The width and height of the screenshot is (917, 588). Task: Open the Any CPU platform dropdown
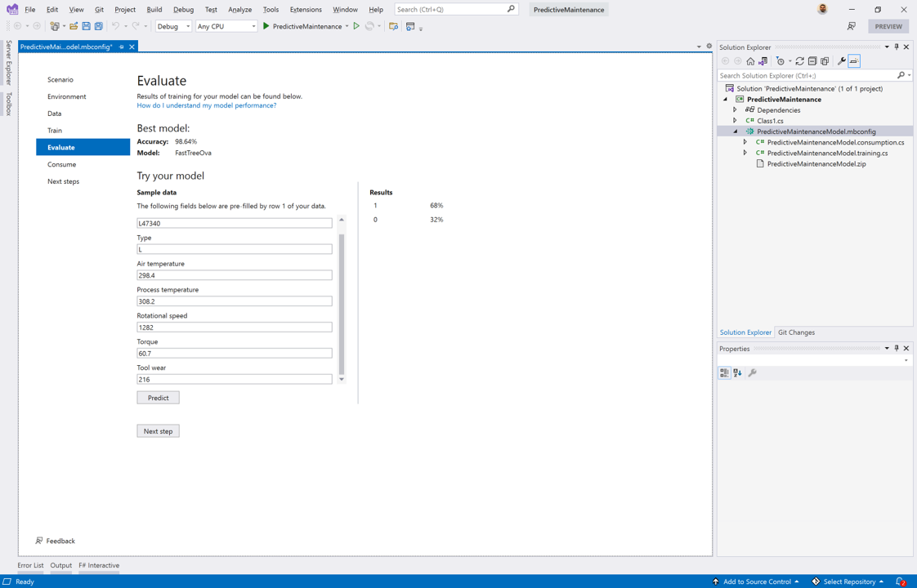[x=226, y=26]
